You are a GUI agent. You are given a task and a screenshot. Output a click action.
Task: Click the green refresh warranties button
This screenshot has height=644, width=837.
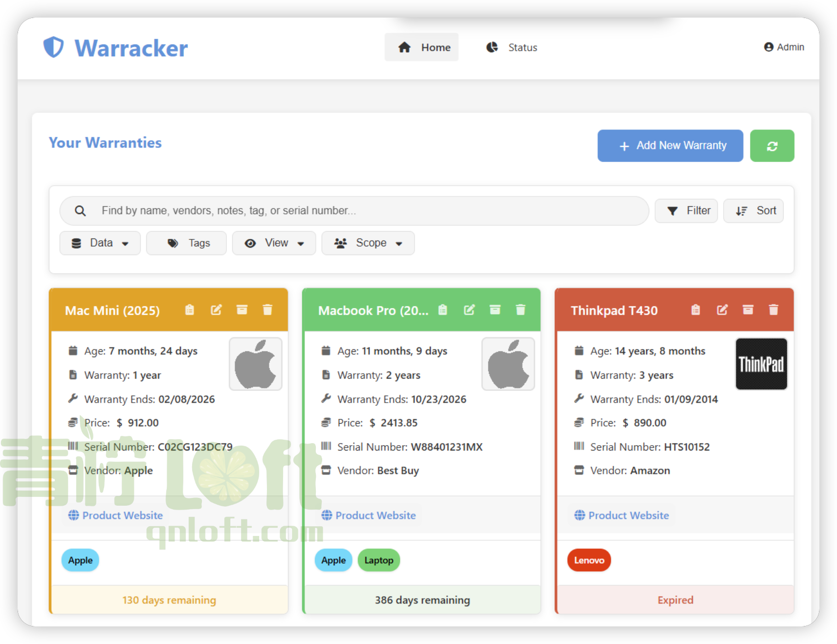coord(771,146)
